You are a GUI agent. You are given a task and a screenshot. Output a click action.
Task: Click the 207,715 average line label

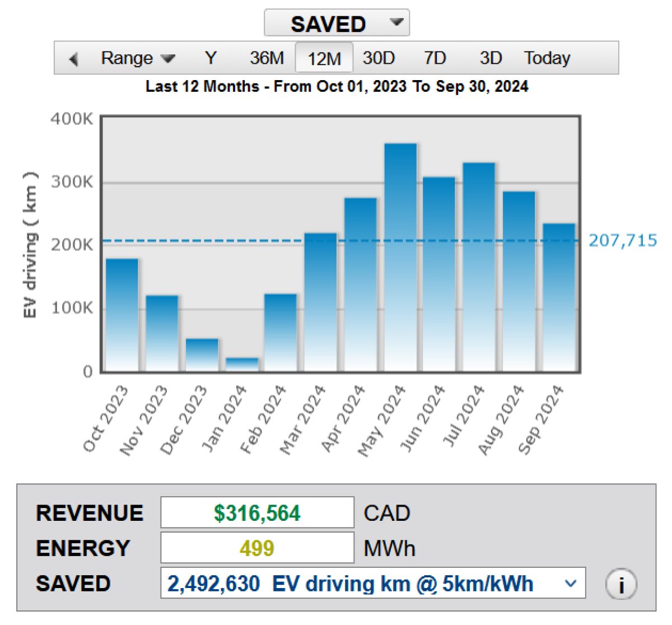click(x=623, y=241)
